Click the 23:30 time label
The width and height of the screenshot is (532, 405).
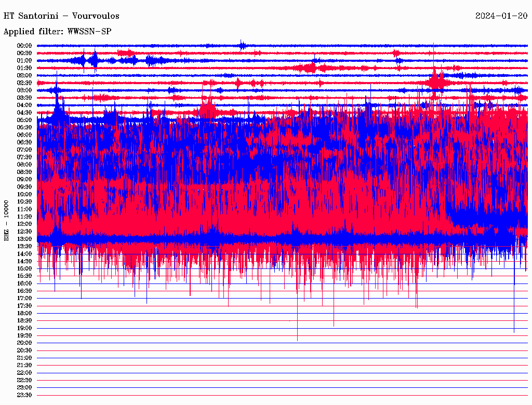24,395
